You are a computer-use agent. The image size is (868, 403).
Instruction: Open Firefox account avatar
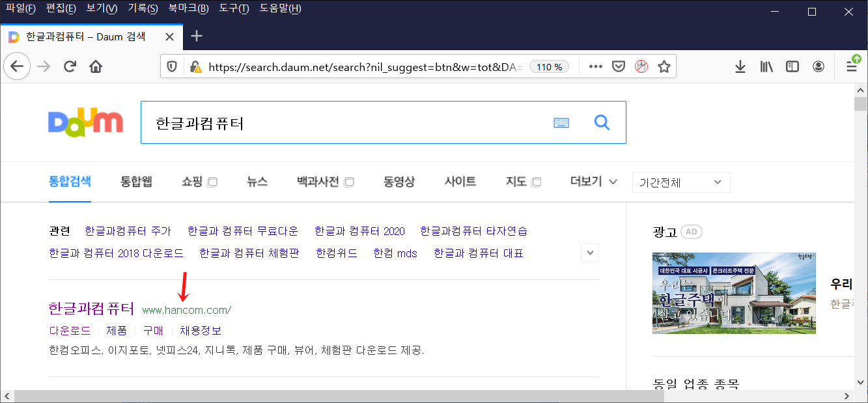(819, 66)
